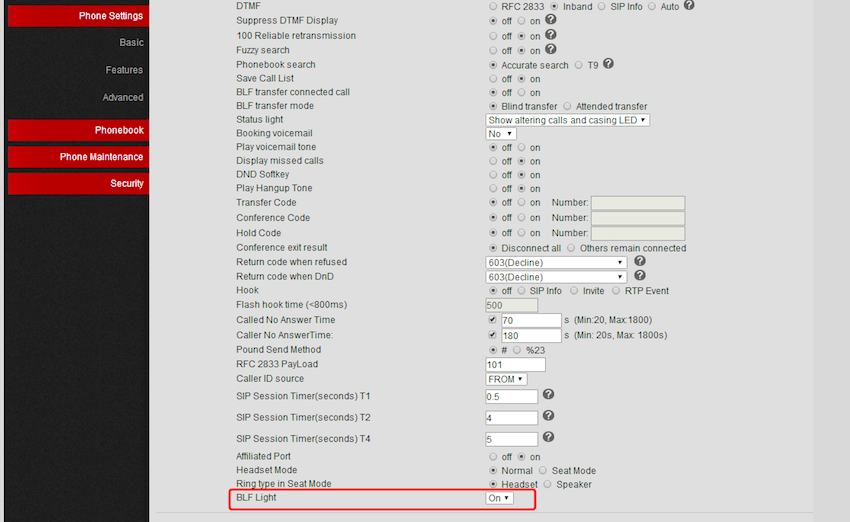The width and height of the screenshot is (850, 522).
Task: Open help for Return code when refused
Action: click(640, 261)
